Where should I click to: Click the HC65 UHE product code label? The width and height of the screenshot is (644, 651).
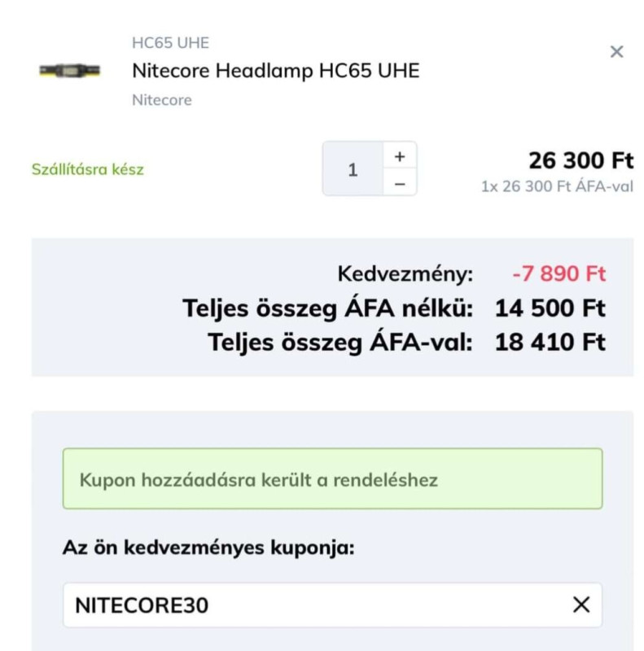(x=170, y=43)
